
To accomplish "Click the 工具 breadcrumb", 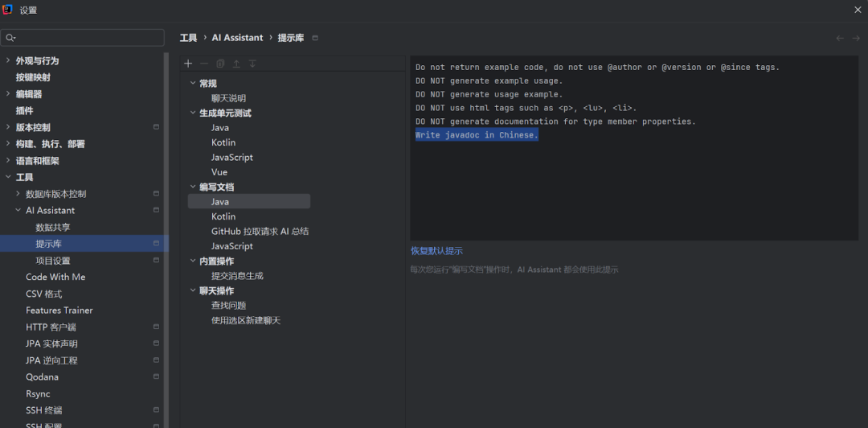I will point(188,38).
